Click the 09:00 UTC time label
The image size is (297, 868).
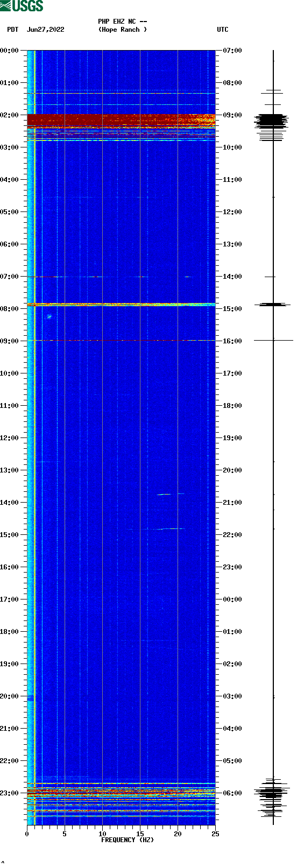tap(232, 115)
